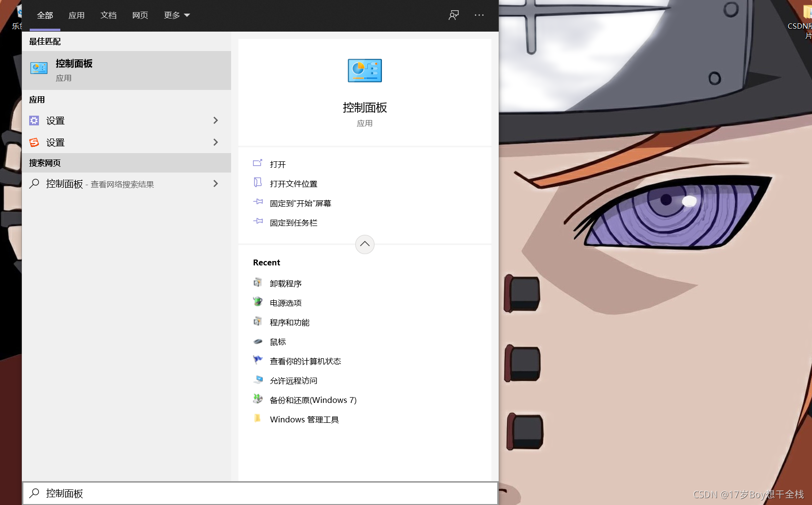Click the pin icon for 固定到任务栏
812x505 pixels.
click(x=258, y=221)
